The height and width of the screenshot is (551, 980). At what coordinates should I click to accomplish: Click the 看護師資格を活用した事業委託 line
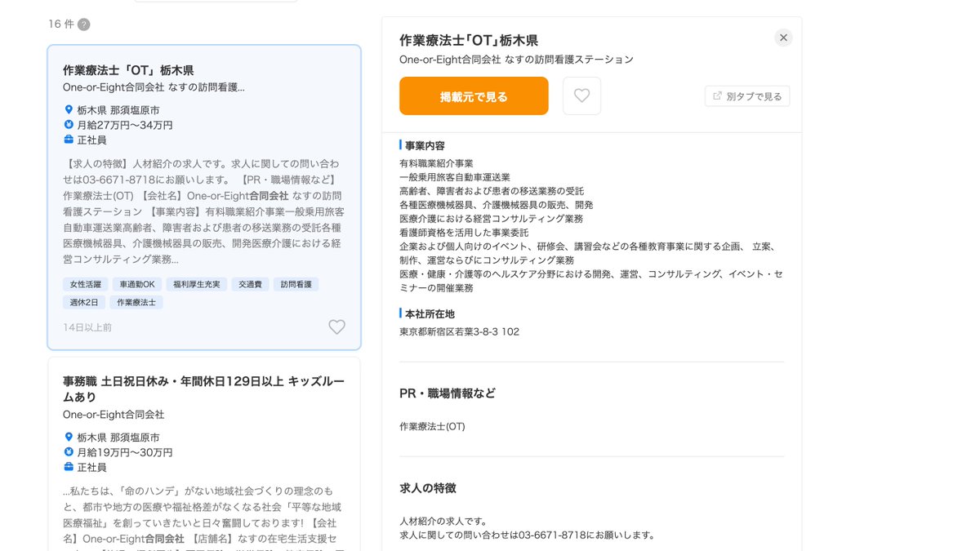(464, 233)
